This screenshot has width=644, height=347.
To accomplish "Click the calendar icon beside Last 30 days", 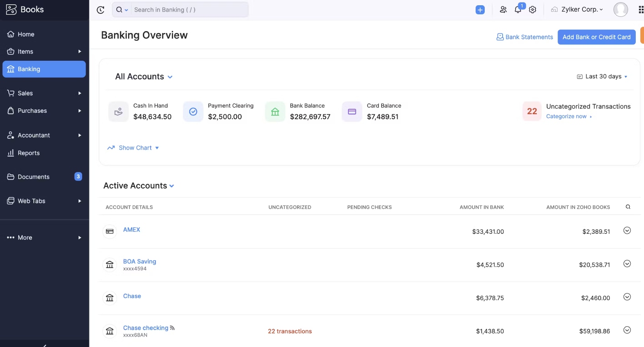I will point(580,77).
